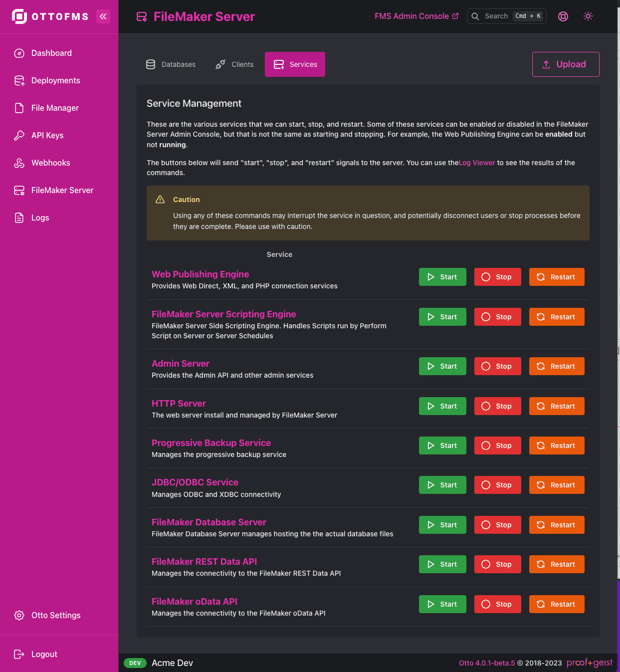Click the Webhooks icon in sidebar
This screenshot has width=620, height=672.
(x=19, y=163)
